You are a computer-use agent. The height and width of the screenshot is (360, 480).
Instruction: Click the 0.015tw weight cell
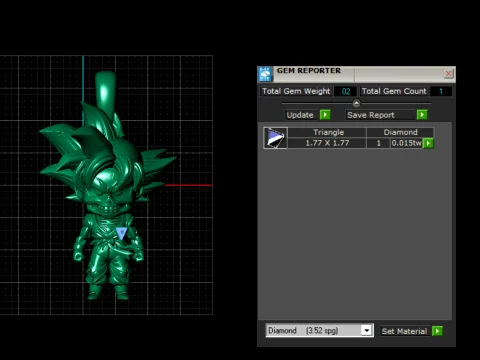point(406,143)
